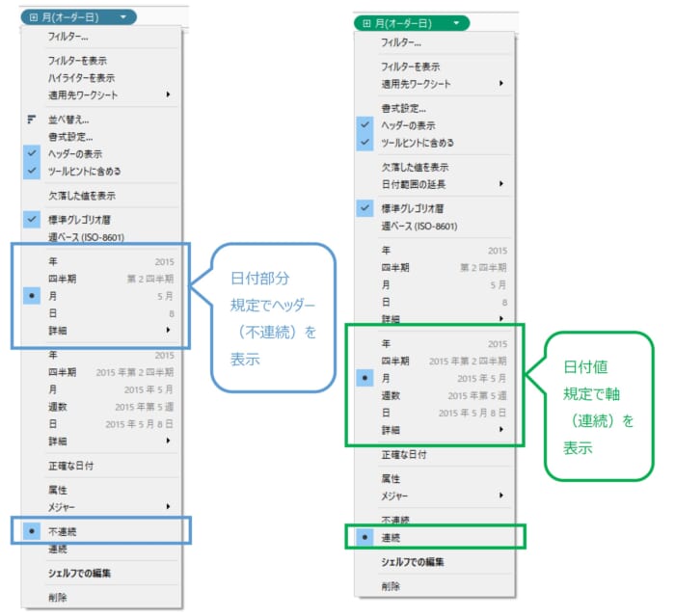Select 不連続 option in left menu
The width and height of the screenshot is (675, 616).
[x=101, y=531]
